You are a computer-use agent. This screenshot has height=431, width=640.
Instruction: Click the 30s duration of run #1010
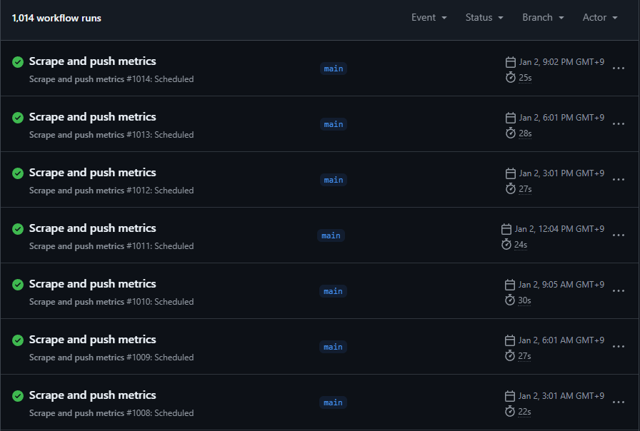tap(524, 300)
